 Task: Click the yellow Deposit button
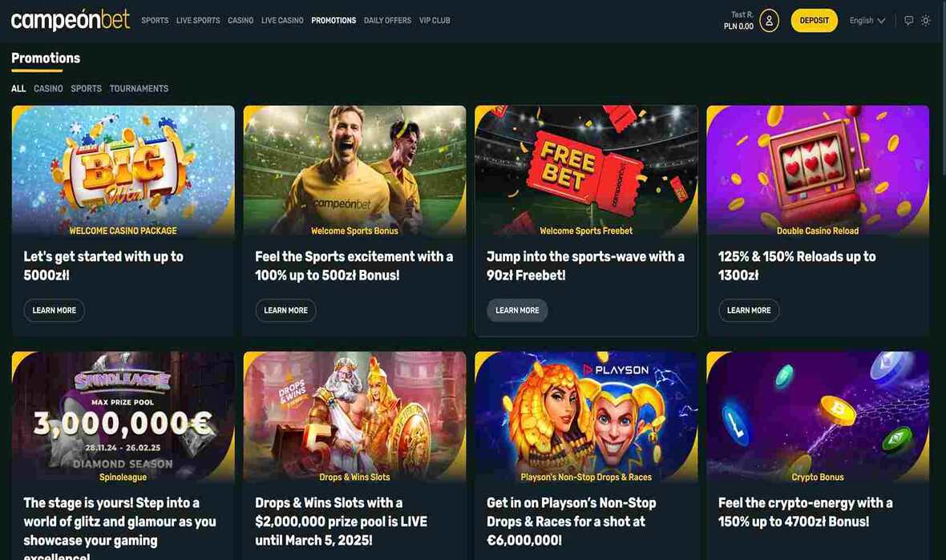click(814, 21)
